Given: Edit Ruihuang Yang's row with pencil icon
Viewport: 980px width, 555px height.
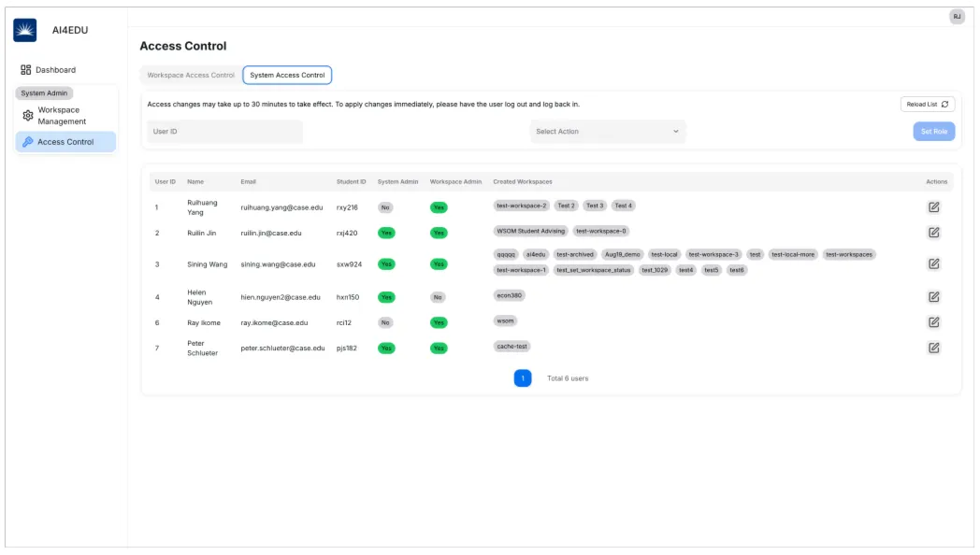Looking at the screenshot, I should pyautogui.click(x=934, y=207).
